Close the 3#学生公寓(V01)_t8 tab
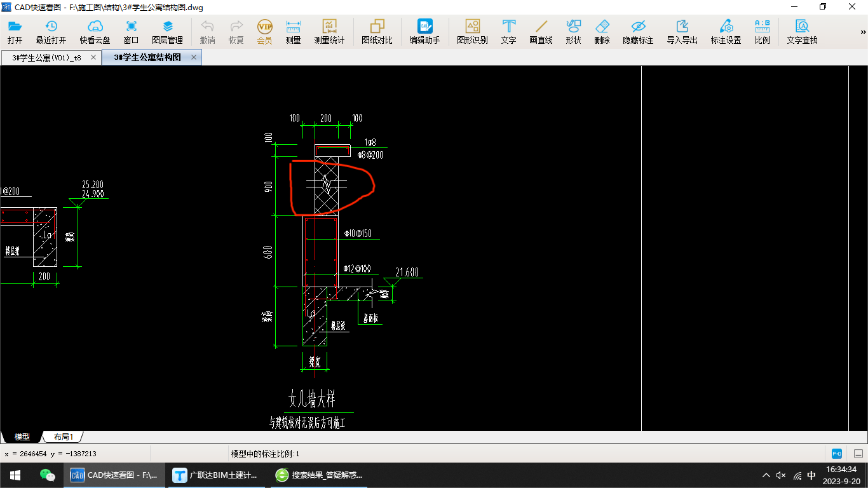Viewport: 868px width, 488px height. click(93, 57)
